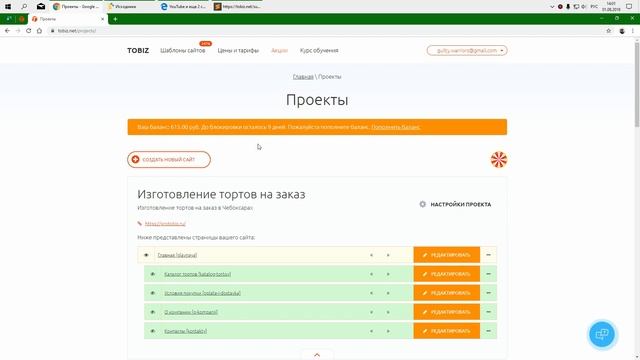Image resolution: width=640 pixels, height=360 pixels.
Task: Open Цены и тарифы menu item
Action: pos(238,51)
